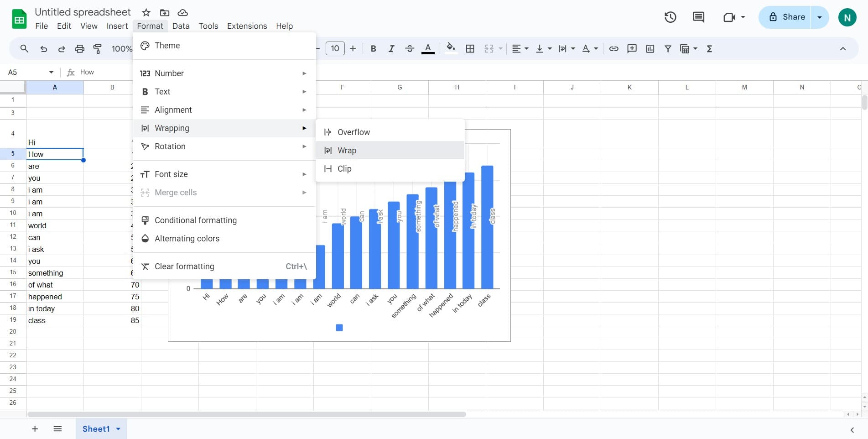Choose Conditional formatting from Format menu

coord(196,220)
